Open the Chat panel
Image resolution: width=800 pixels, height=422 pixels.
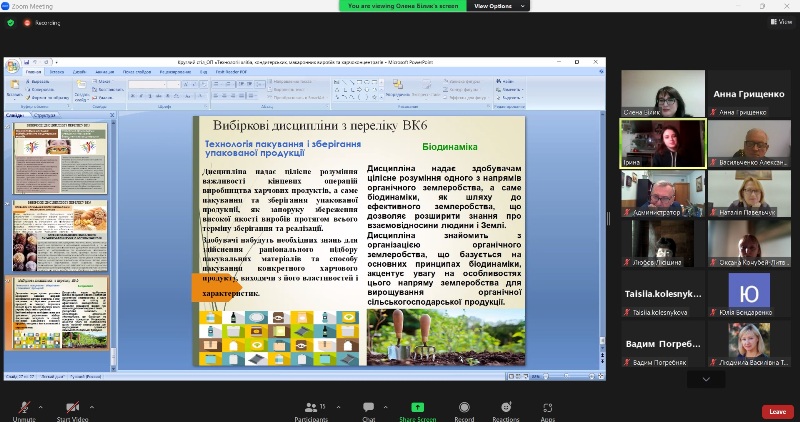[370, 408]
